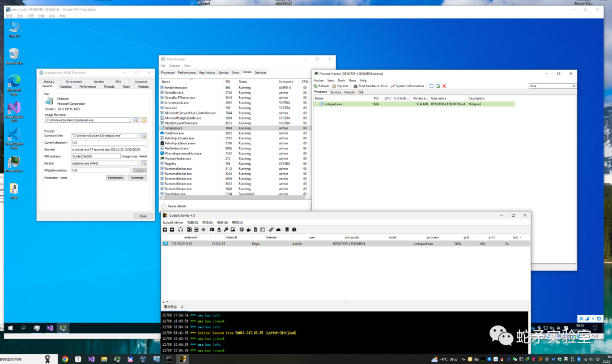This screenshot has width=612, height=364.
Task: Click red X terminate icon in Process Hacker
Action: click(444, 86)
